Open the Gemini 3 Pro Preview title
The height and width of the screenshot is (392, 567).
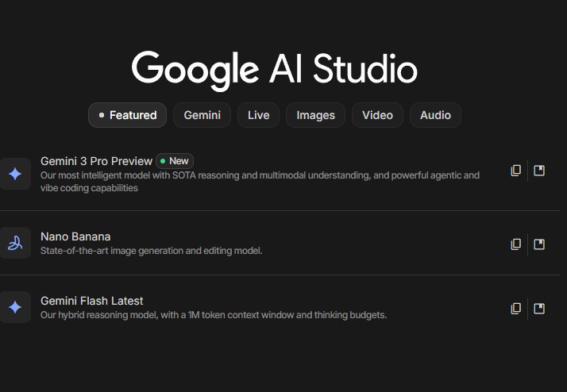[x=96, y=161]
